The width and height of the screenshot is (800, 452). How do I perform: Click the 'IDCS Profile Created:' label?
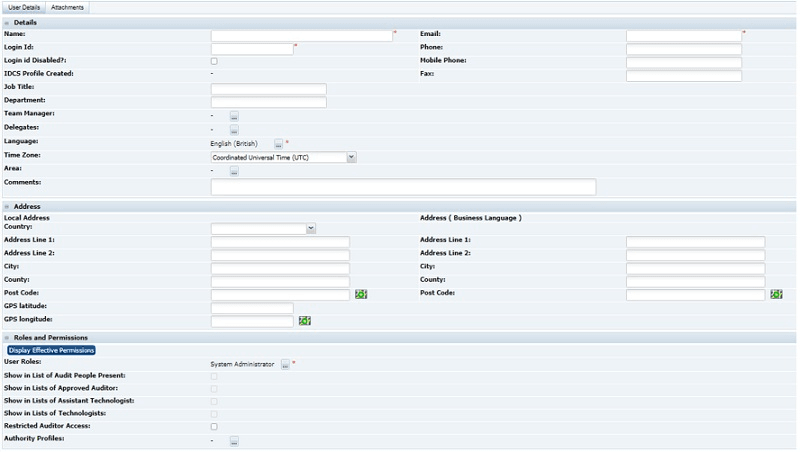(x=39, y=73)
